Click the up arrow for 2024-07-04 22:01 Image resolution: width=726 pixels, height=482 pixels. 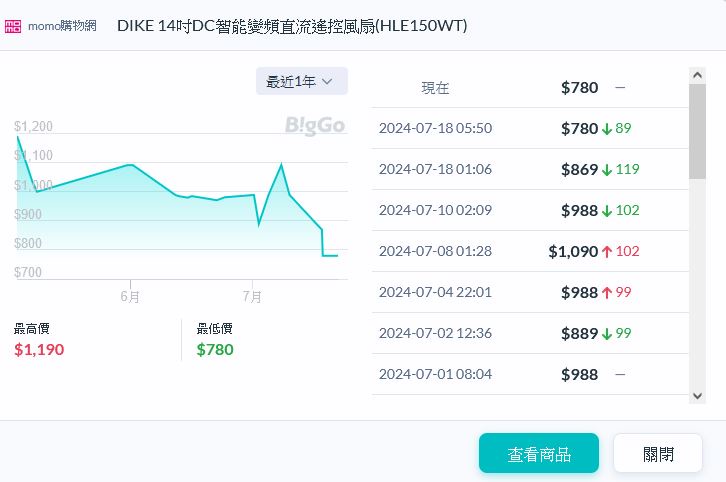(x=606, y=292)
